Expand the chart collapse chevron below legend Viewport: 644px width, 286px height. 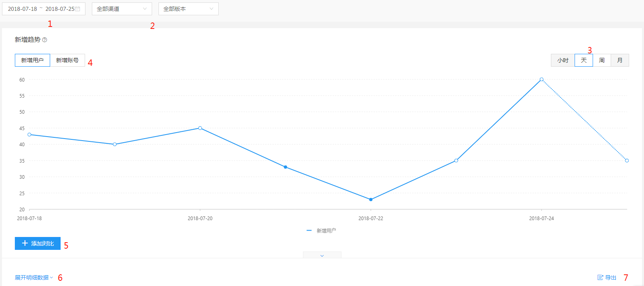(322, 255)
